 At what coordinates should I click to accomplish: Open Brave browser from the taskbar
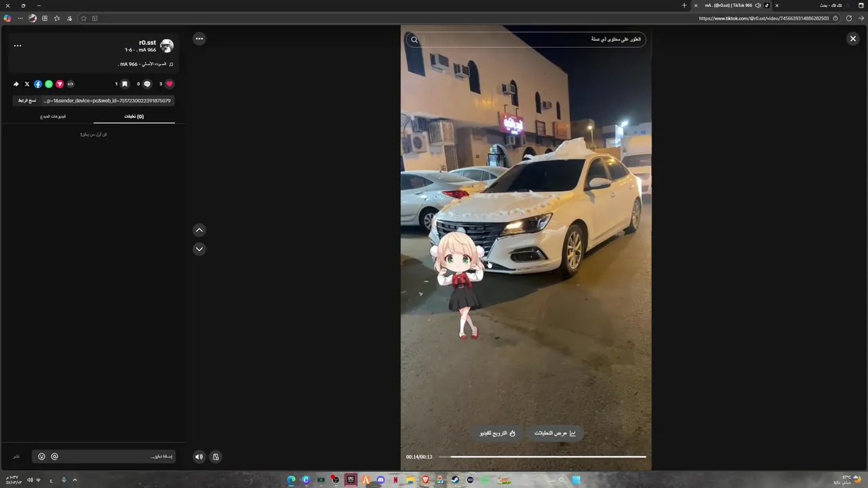click(x=425, y=480)
